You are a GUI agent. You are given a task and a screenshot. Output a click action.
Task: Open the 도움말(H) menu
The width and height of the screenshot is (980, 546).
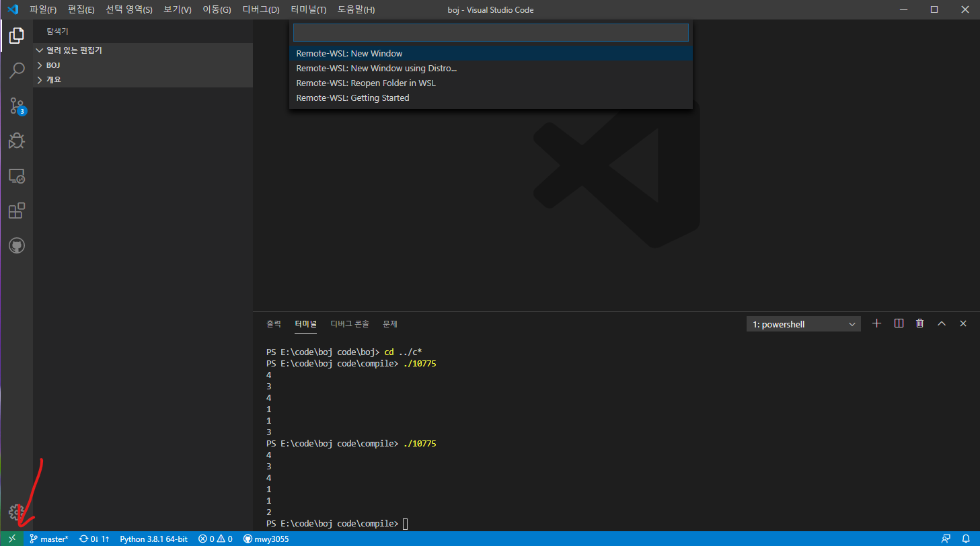(356, 9)
